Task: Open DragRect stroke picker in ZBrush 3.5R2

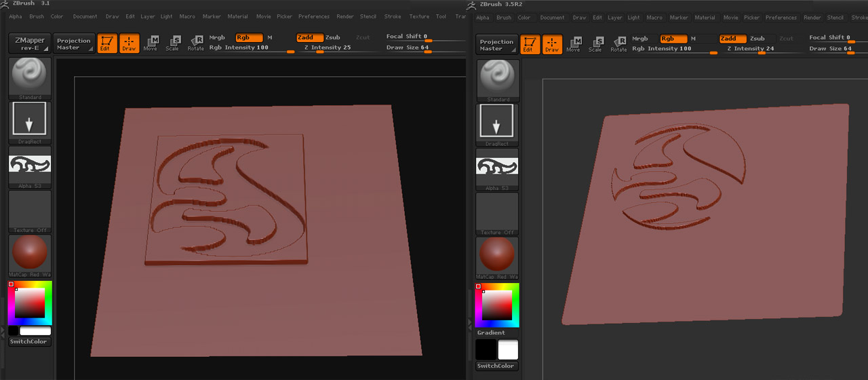Action: point(498,125)
